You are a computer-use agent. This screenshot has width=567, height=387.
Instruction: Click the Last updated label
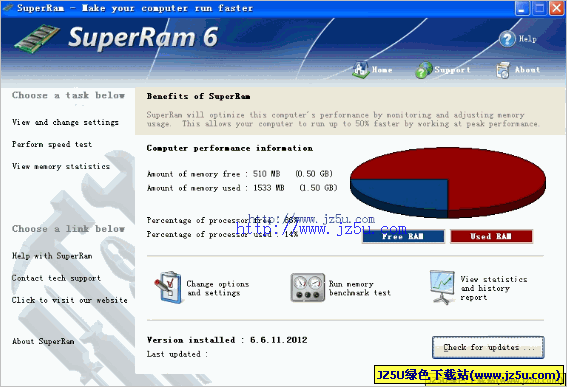click(177, 354)
